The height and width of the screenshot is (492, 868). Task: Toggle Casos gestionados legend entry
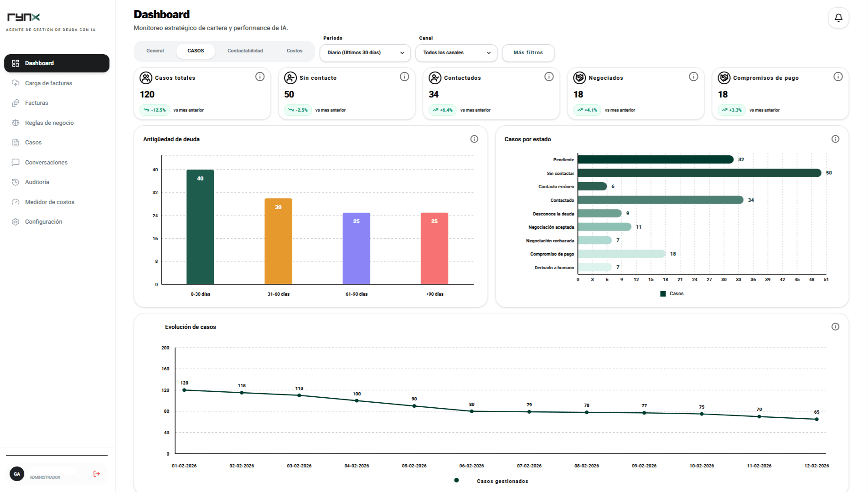click(491, 481)
